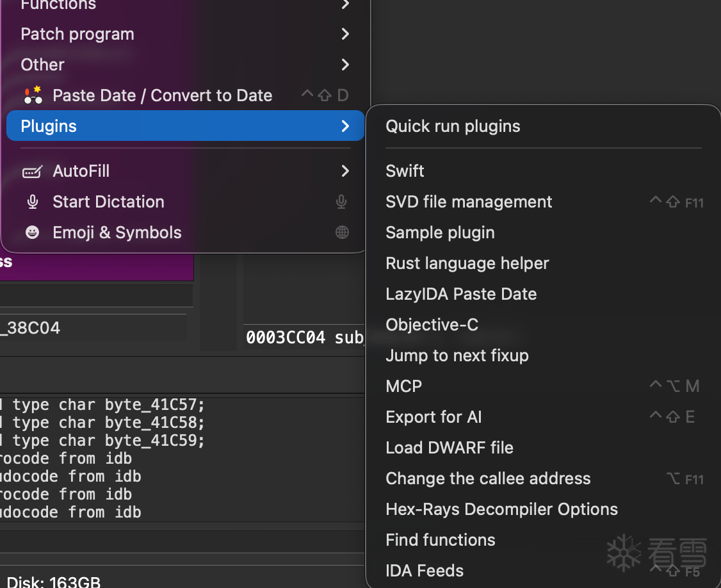The image size is (721, 588).
Task: Click Export for AI
Action: point(433,417)
